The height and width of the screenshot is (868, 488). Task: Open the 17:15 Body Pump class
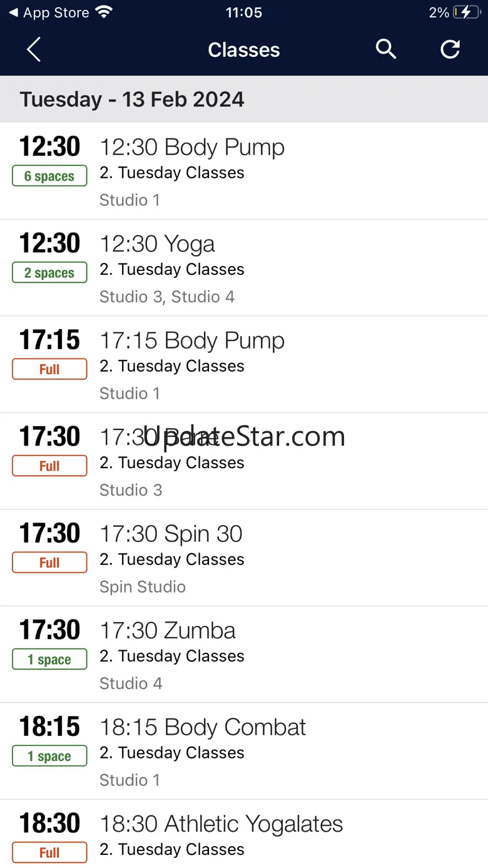coord(193,341)
